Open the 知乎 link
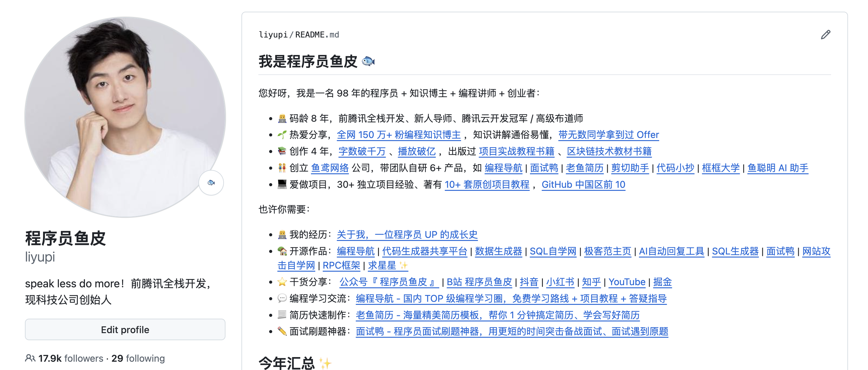This screenshot has width=868, height=370. [591, 282]
